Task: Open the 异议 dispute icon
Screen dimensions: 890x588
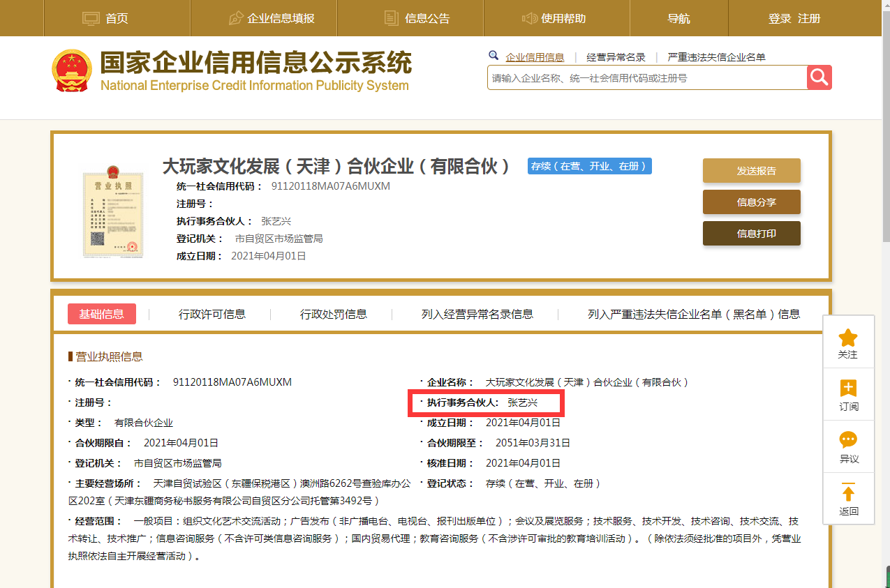Action: [848, 437]
